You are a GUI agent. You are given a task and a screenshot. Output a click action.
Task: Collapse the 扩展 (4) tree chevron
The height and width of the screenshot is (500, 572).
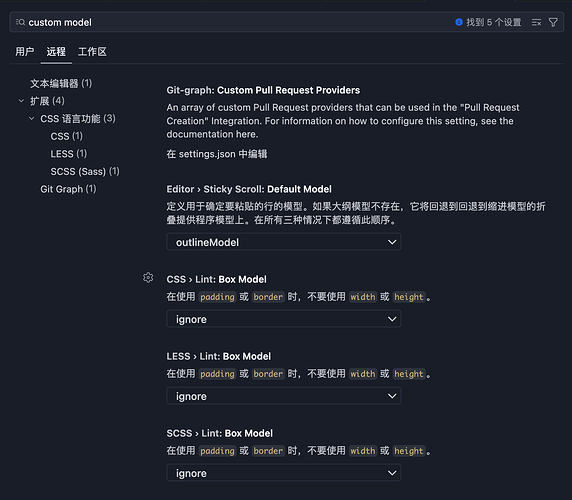(x=21, y=101)
